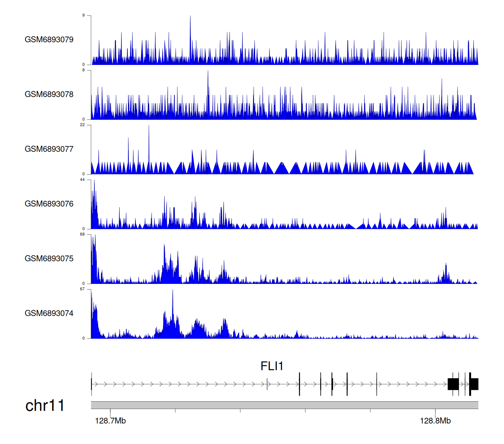
Task: Click the 128.7Mb axis position label
Action: pos(110,421)
